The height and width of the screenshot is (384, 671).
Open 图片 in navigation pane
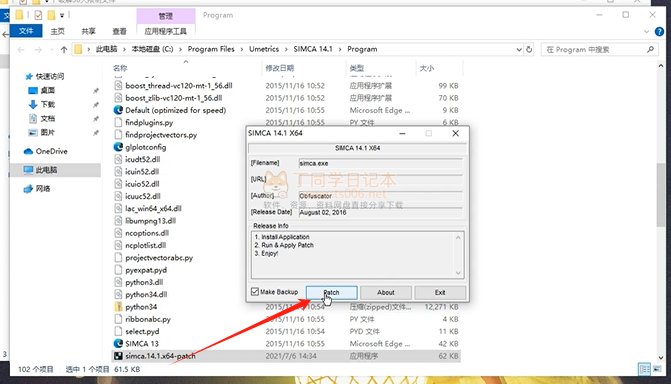pyautogui.click(x=48, y=133)
